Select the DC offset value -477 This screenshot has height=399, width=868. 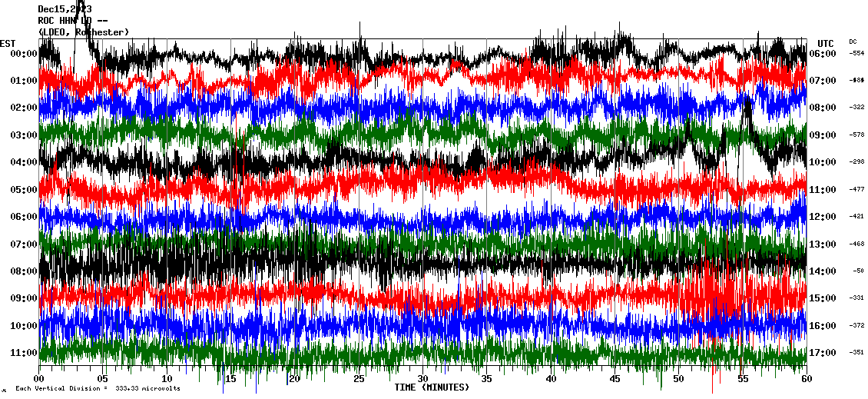point(857,190)
